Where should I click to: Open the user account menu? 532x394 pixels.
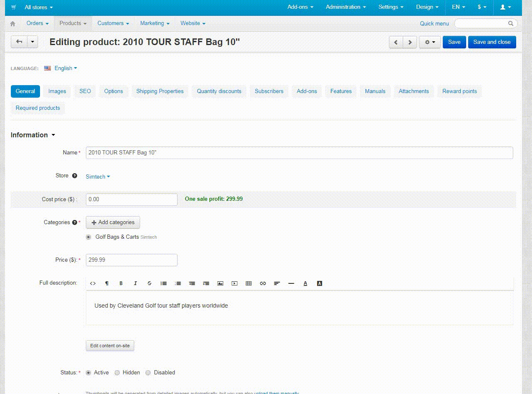pos(505,7)
